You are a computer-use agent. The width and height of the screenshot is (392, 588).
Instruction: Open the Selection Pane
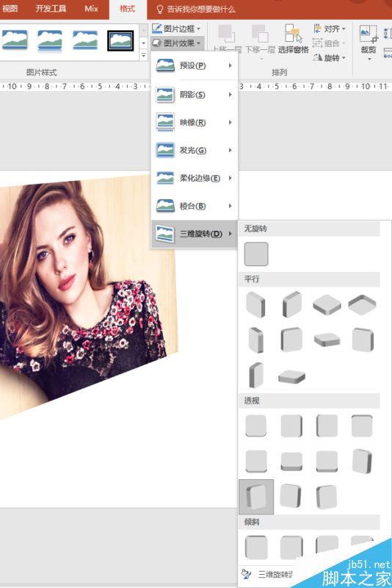(x=293, y=40)
